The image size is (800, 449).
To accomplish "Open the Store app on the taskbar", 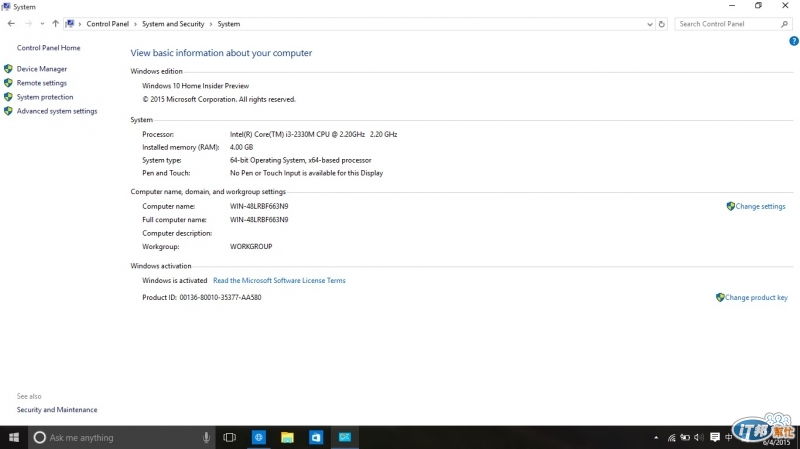I will click(x=316, y=437).
